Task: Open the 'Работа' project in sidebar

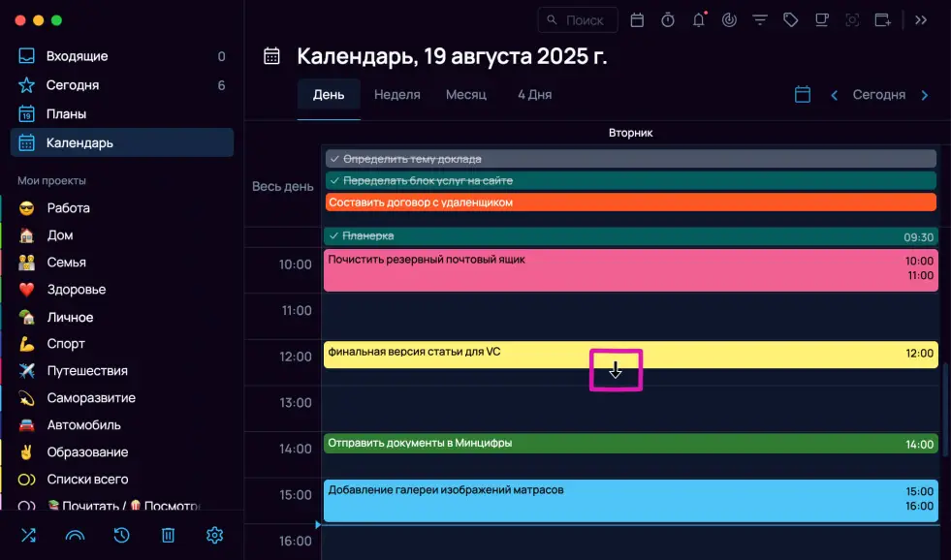Action: click(68, 208)
